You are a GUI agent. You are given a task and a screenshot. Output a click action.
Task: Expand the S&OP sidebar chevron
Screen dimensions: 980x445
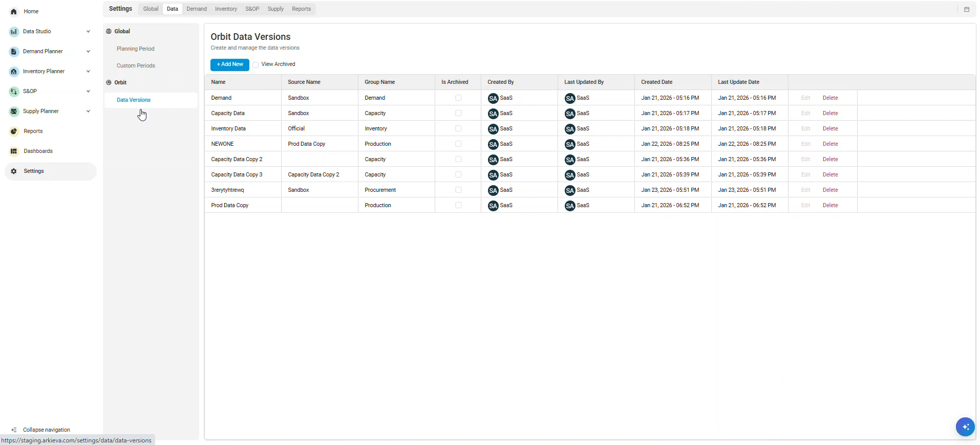(88, 92)
